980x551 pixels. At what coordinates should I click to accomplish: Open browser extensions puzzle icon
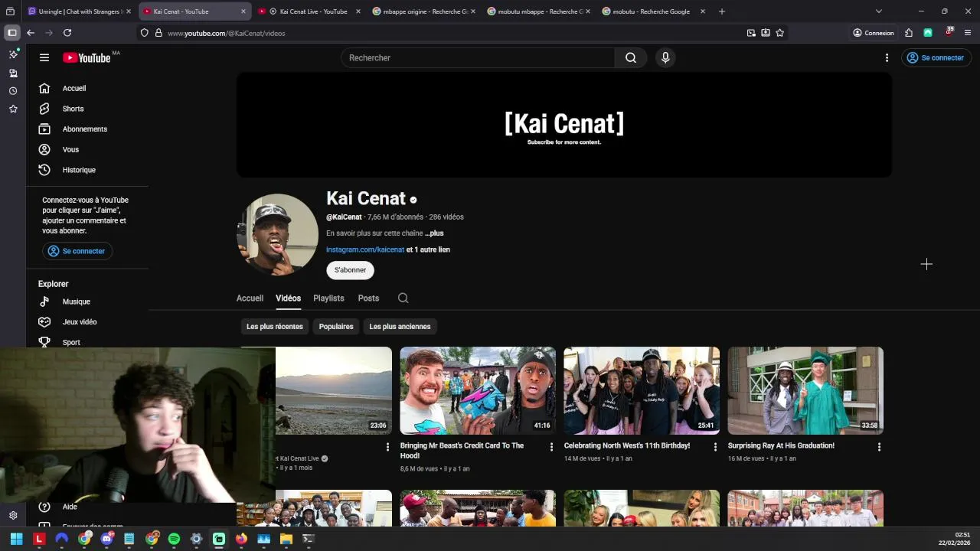click(x=909, y=33)
